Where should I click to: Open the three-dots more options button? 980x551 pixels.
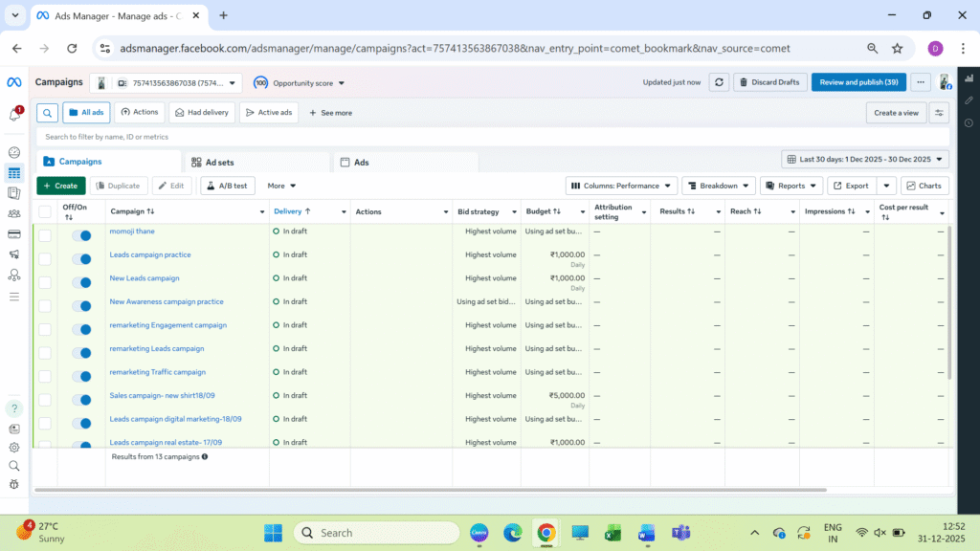pyautogui.click(x=921, y=82)
